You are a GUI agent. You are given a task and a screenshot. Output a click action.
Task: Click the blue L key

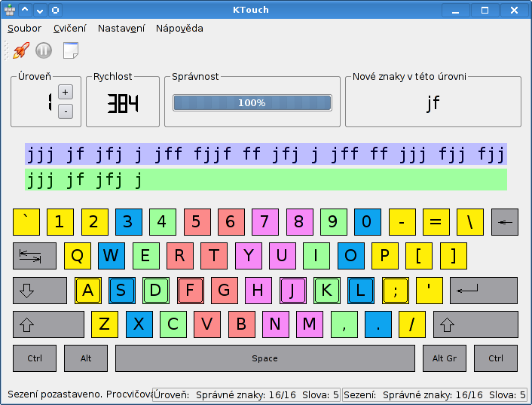(361, 291)
